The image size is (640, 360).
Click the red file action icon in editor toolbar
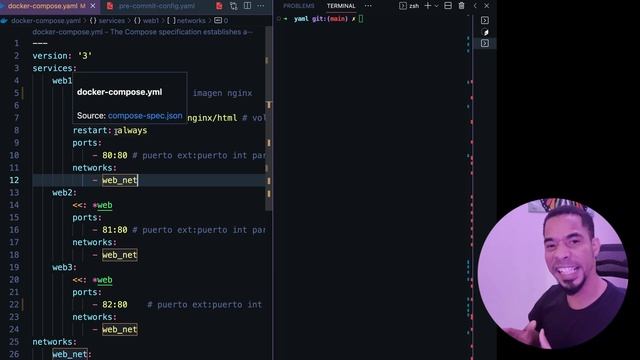click(219, 6)
